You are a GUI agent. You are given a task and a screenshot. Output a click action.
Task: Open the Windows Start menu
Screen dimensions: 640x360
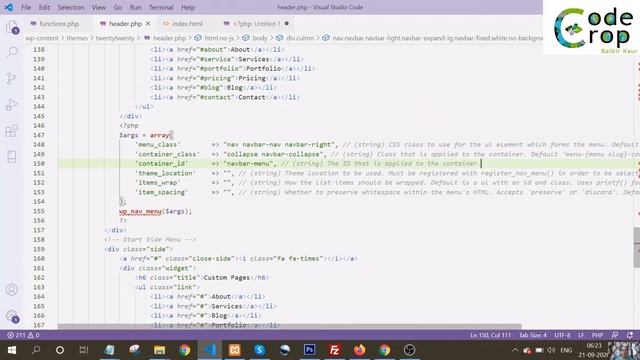pos(12,350)
